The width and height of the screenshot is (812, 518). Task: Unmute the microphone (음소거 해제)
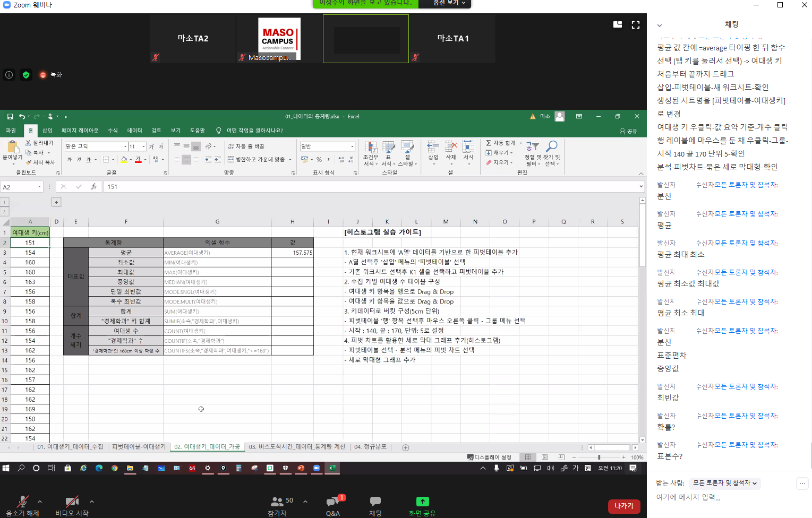coord(22,505)
